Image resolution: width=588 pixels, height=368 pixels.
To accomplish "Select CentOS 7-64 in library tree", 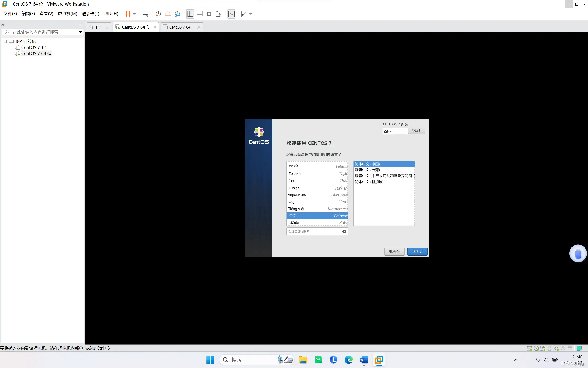I will [x=34, y=47].
